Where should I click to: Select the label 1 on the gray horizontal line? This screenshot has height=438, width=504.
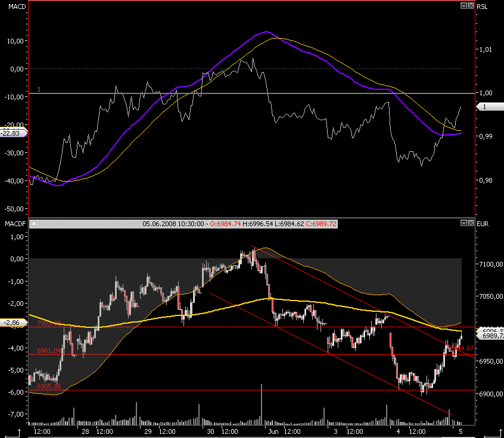coord(39,89)
